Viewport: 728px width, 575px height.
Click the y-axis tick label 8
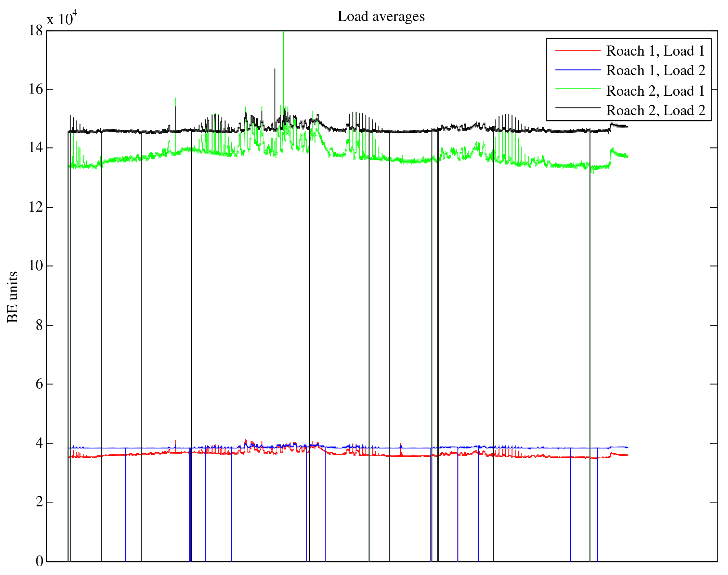[39, 325]
